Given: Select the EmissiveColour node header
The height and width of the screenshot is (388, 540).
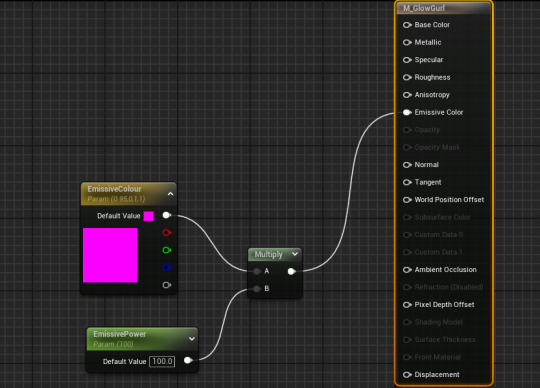Looking at the screenshot, I should pyautogui.click(x=128, y=194).
